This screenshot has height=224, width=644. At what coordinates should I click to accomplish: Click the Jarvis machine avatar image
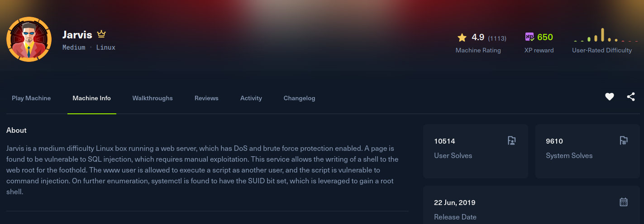[x=29, y=39]
